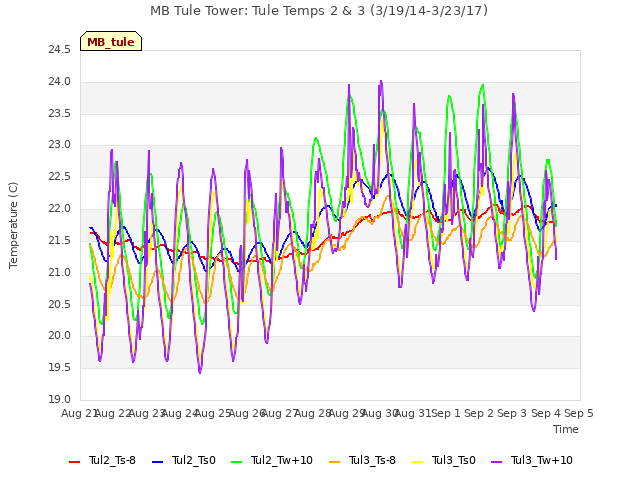This screenshot has height=480, width=640.
Task: Click the Sep 1 x-axis tick label
Action: click(x=446, y=413)
